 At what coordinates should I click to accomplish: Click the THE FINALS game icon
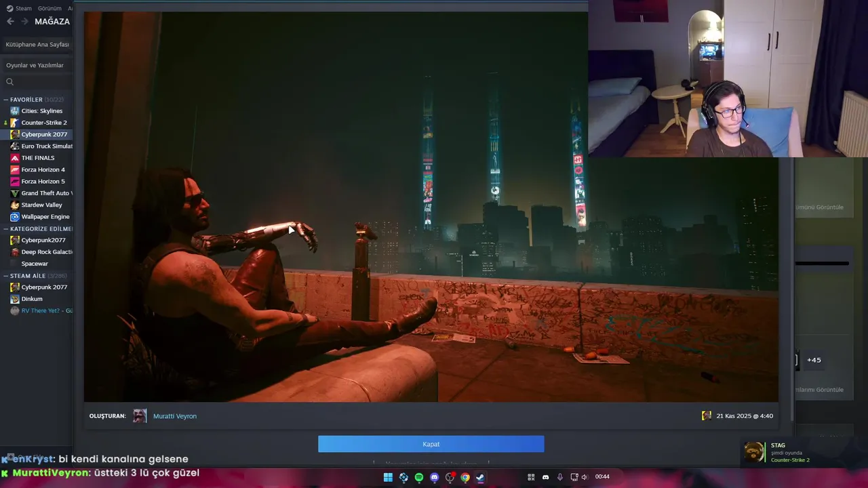pyautogui.click(x=15, y=158)
